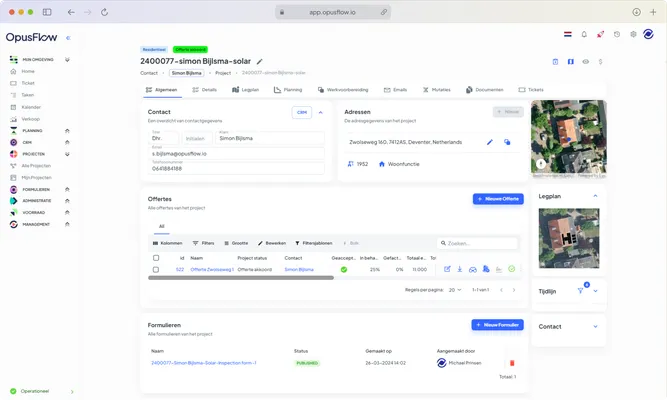Expand the Formulieren sidebar section
The width and height of the screenshot is (667, 400).
tap(67, 189)
